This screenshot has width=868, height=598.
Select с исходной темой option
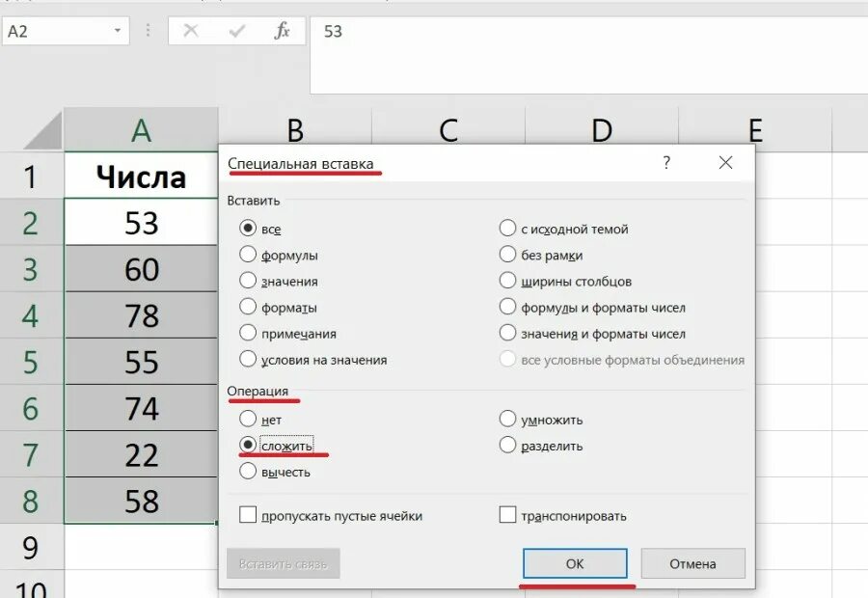point(564,229)
